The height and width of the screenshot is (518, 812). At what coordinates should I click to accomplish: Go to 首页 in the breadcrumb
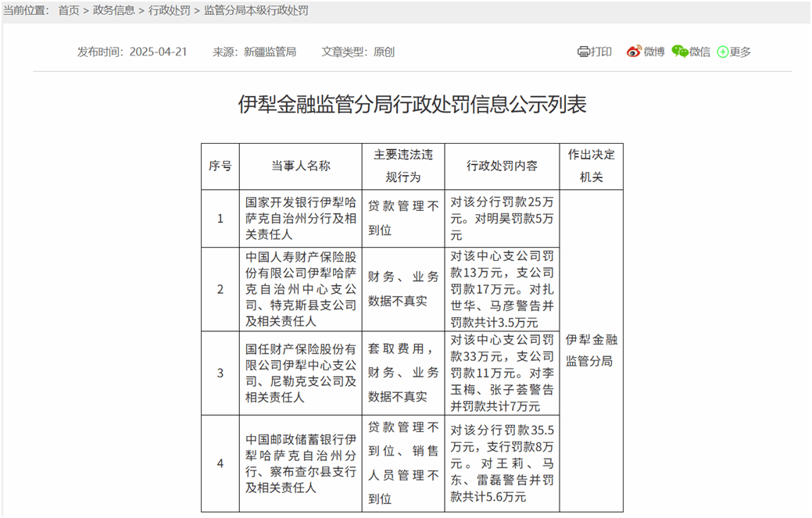(69, 10)
